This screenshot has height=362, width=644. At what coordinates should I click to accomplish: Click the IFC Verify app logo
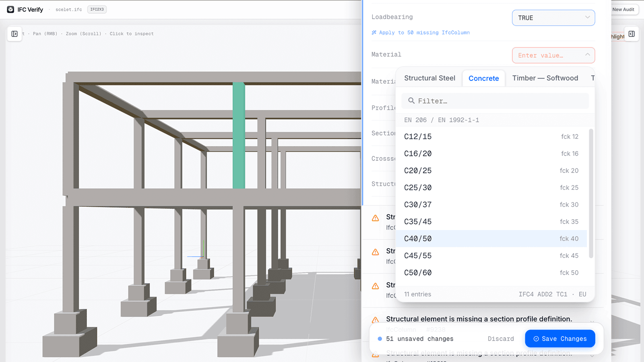pyautogui.click(x=11, y=9)
